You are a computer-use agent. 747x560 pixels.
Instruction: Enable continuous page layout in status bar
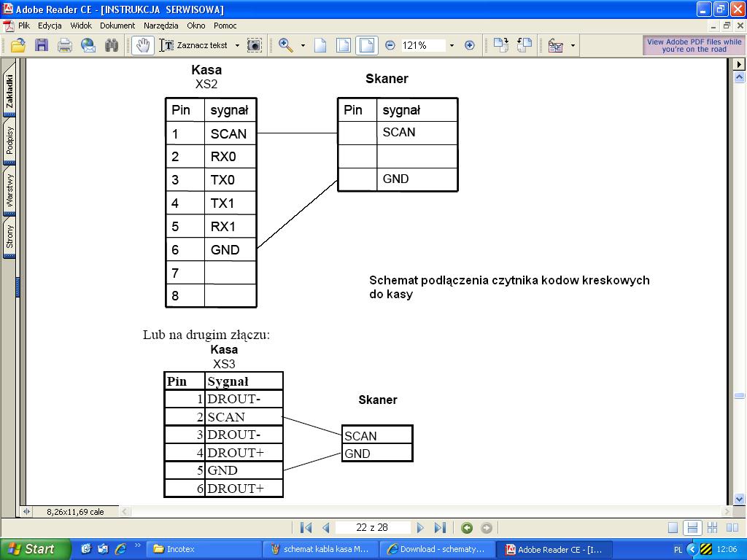(x=692, y=528)
